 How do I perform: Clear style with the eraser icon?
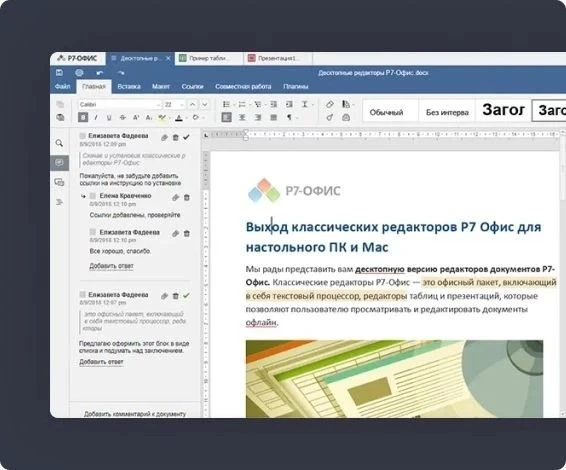tap(330, 104)
